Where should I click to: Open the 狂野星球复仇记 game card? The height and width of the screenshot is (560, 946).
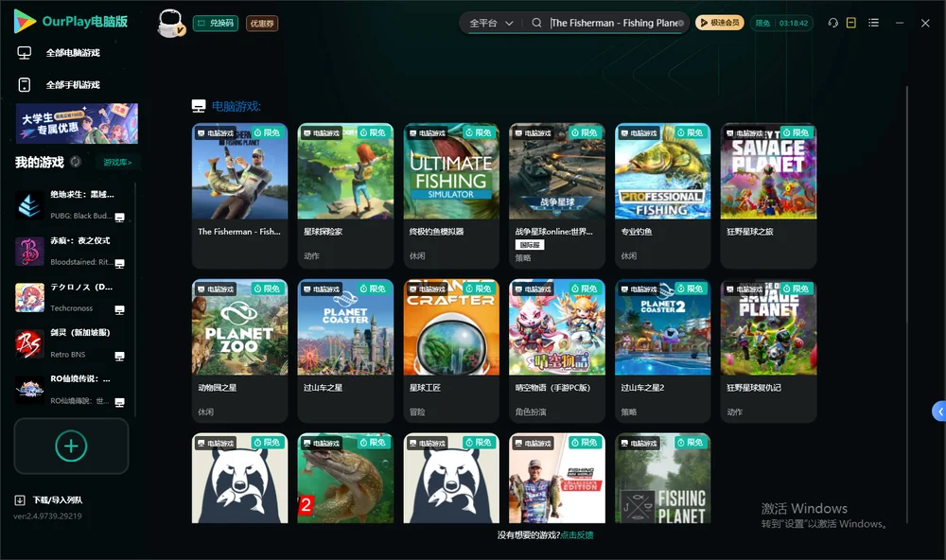point(768,351)
